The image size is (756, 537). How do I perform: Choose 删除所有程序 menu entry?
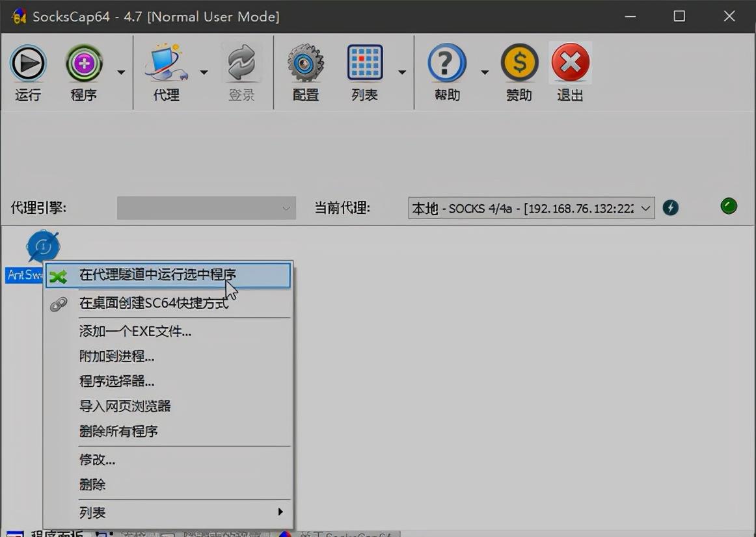click(x=168, y=431)
